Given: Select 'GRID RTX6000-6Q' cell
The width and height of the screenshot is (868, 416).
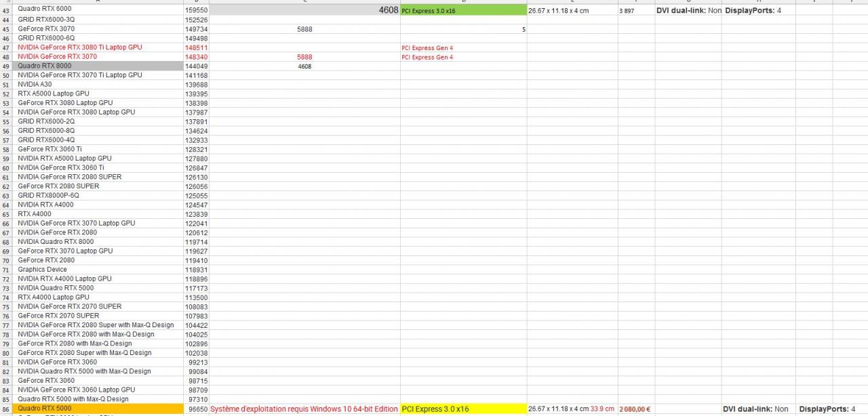Looking at the screenshot, I should (98, 38).
